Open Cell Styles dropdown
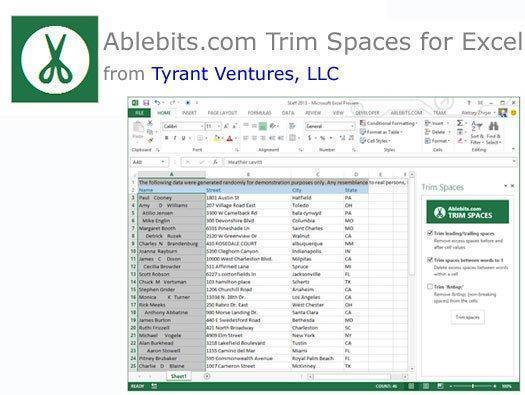This screenshot has width=525, height=395. [375, 141]
